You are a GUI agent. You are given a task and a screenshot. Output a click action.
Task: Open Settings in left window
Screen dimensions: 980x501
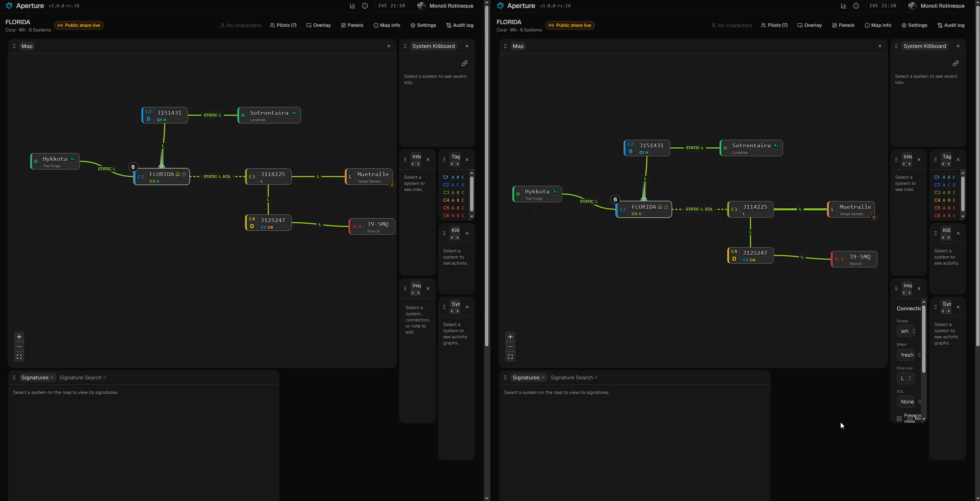click(x=423, y=25)
